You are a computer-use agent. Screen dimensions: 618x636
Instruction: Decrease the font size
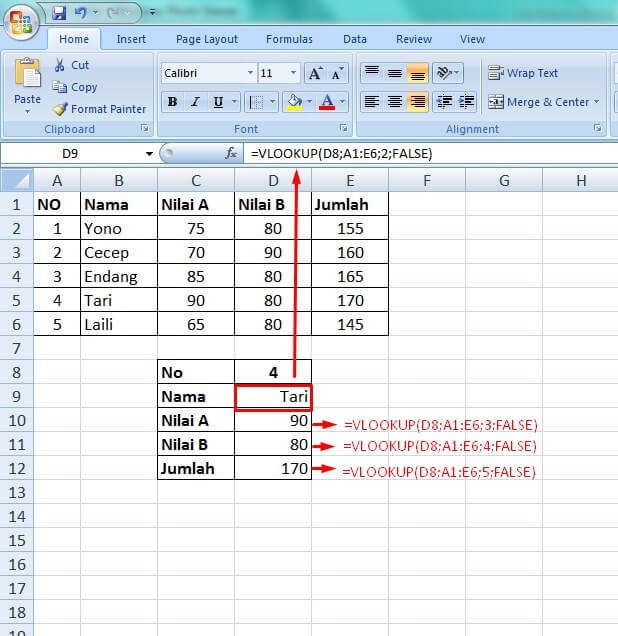[x=337, y=73]
